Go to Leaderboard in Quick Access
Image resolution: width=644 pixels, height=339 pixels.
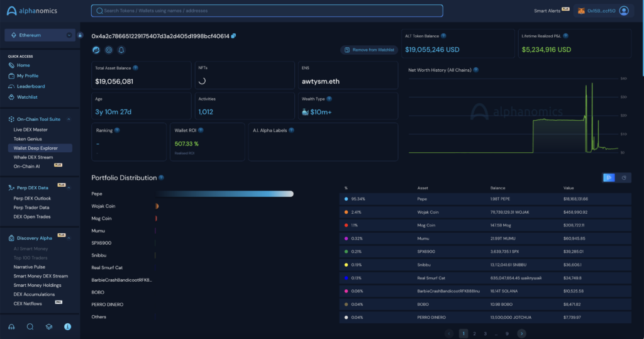(30, 86)
